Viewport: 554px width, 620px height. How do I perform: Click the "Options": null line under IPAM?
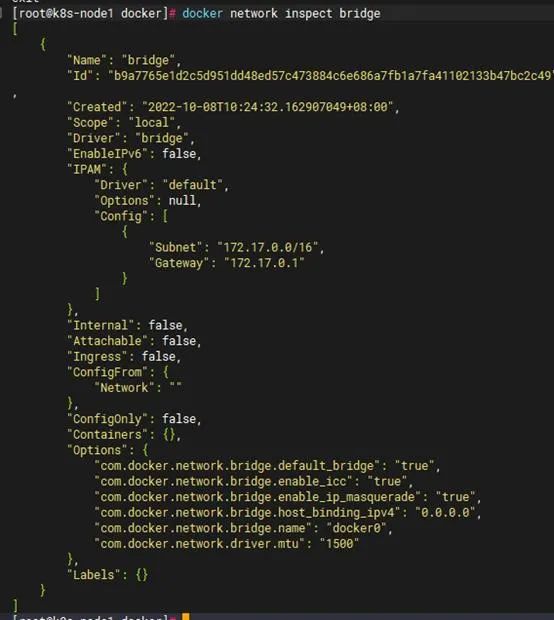click(x=147, y=200)
